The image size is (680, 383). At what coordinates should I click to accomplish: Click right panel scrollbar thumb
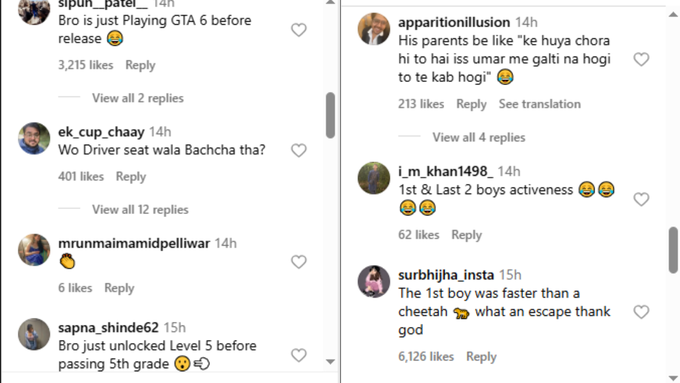click(x=673, y=250)
